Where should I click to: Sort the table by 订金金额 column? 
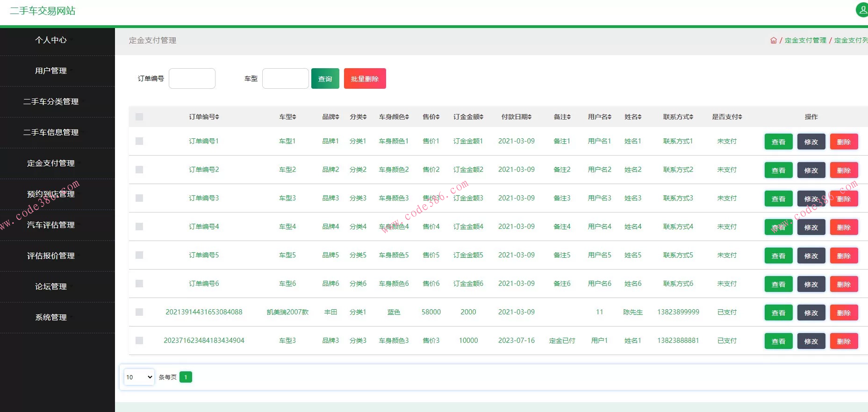pyautogui.click(x=468, y=117)
